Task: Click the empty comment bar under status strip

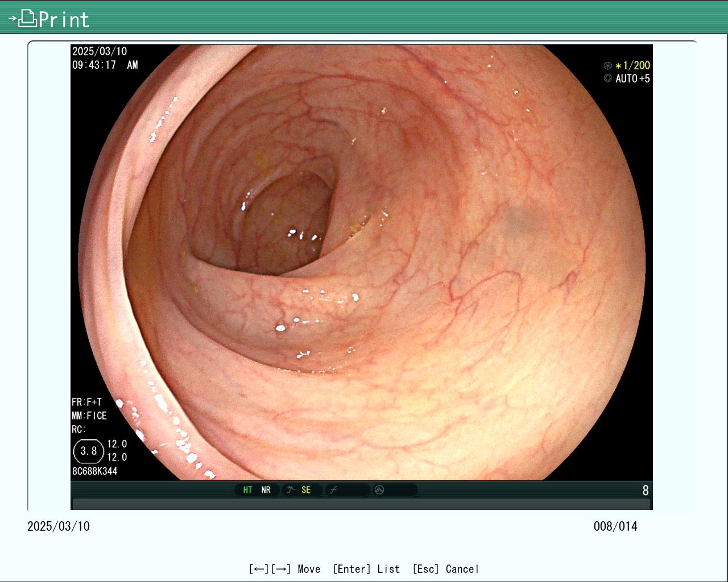Action: [362, 504]
